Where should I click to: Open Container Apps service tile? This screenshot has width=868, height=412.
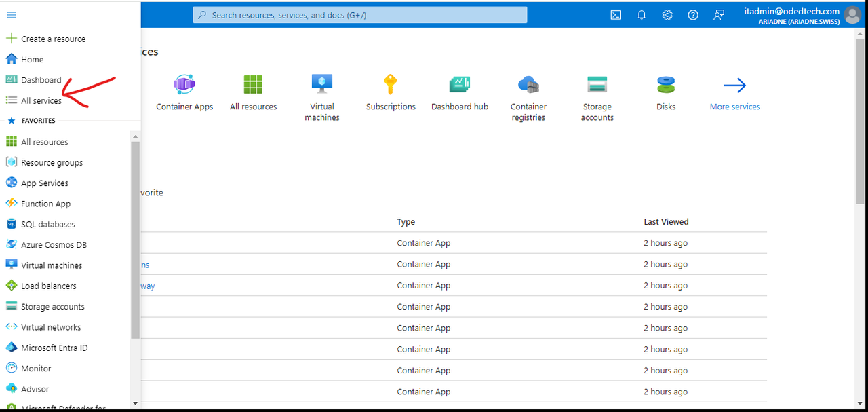(184, 92)
